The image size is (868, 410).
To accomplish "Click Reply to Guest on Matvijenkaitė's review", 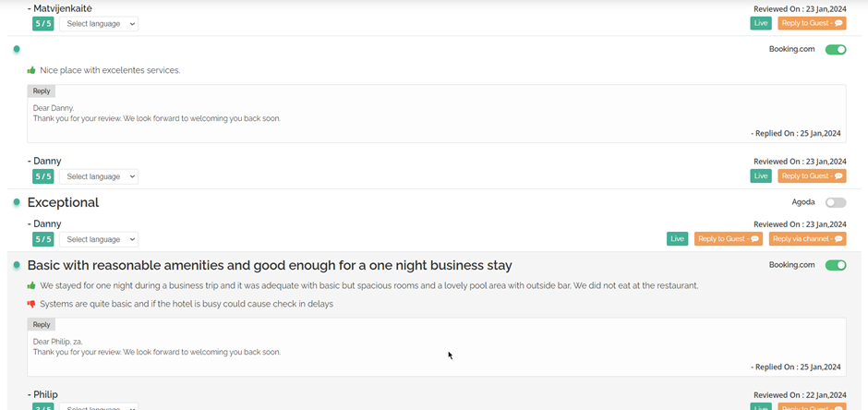I will pos(812,24).
